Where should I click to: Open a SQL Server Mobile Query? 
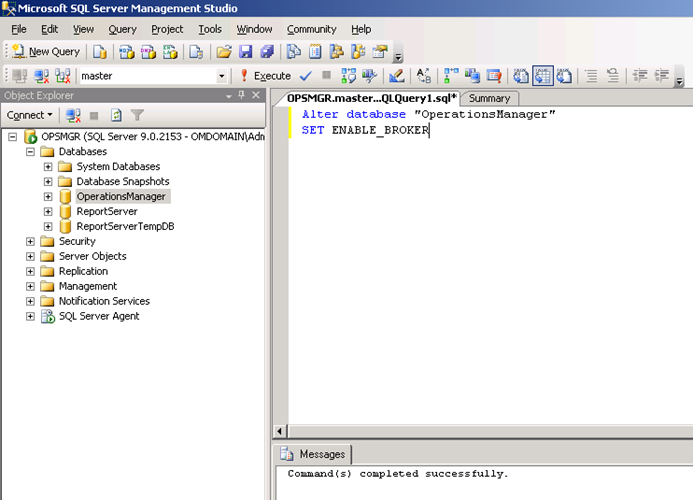pyautogui.click(x=196, y=52)
